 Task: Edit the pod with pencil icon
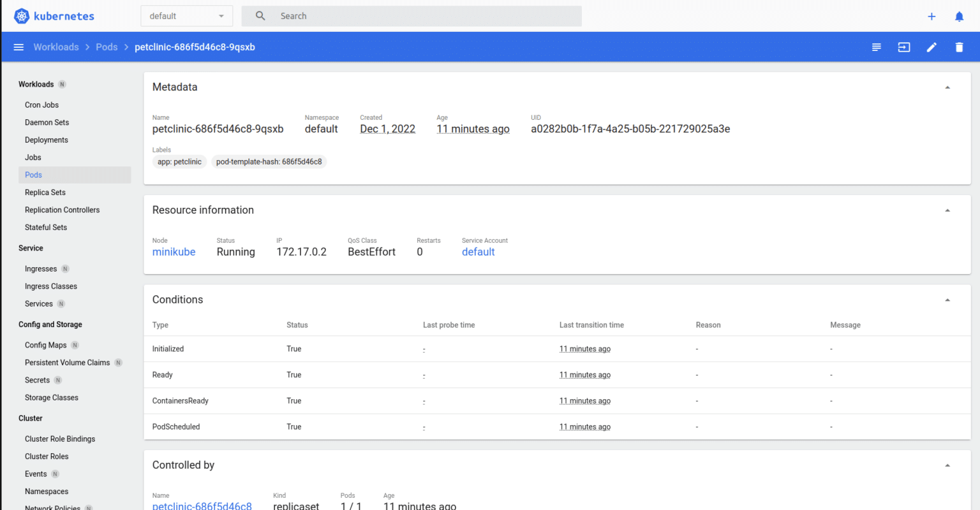pyautogui.click(x=932, y=47)
